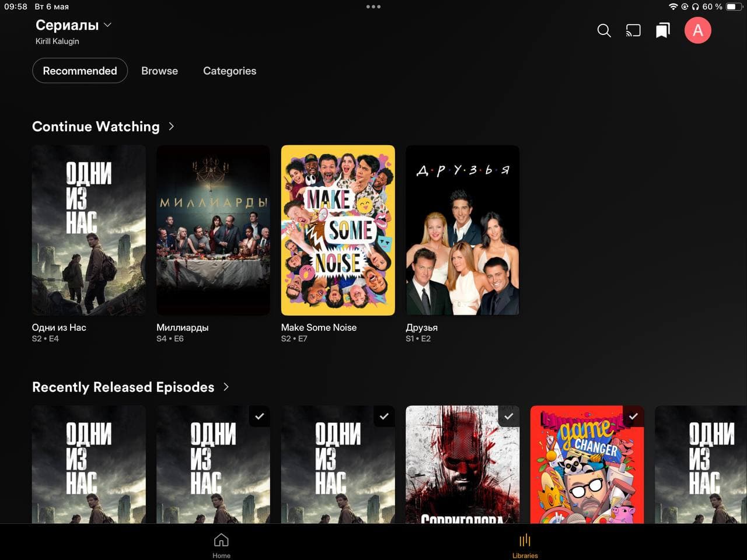Click the episode label 'S2 • E4'
This screenshot has width=747, height=560.
click(46, 338)
